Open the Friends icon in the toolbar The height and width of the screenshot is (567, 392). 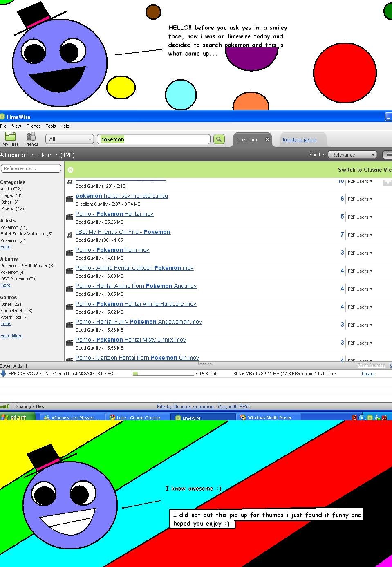point(31,139)
